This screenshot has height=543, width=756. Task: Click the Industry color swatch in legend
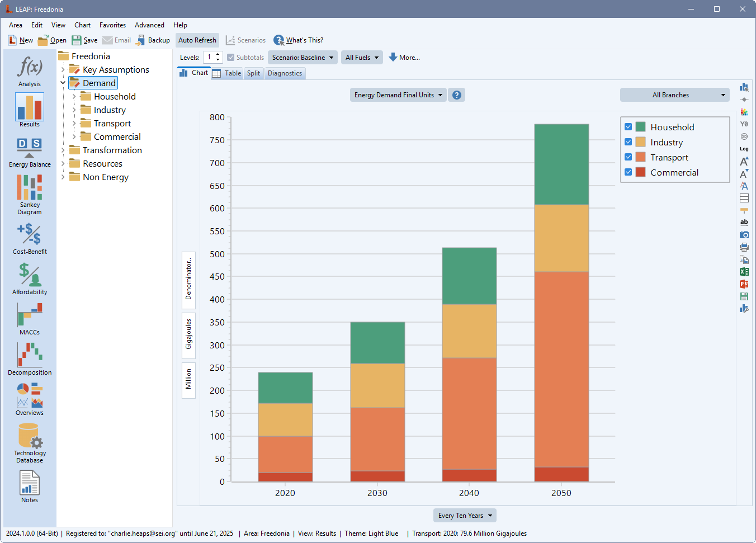pyautogui.click(x=641, y=142)
